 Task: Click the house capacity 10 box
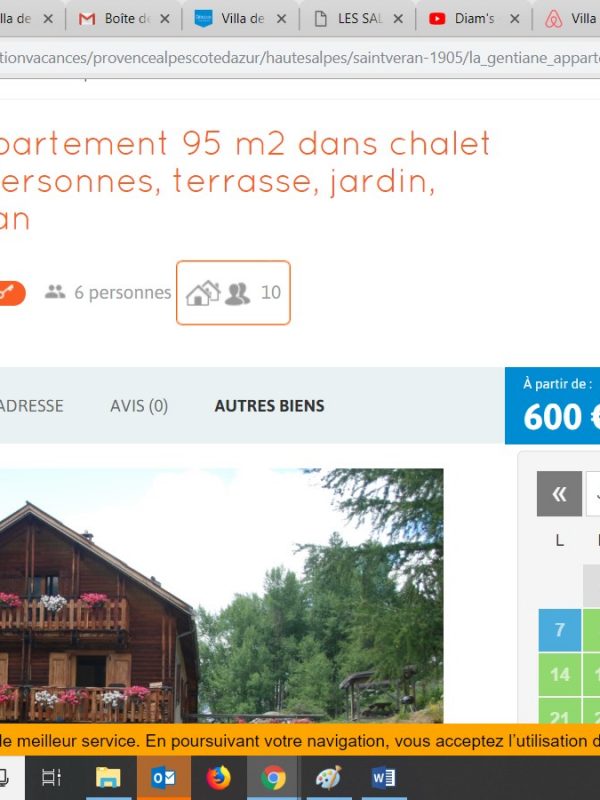tap(233, 293)
